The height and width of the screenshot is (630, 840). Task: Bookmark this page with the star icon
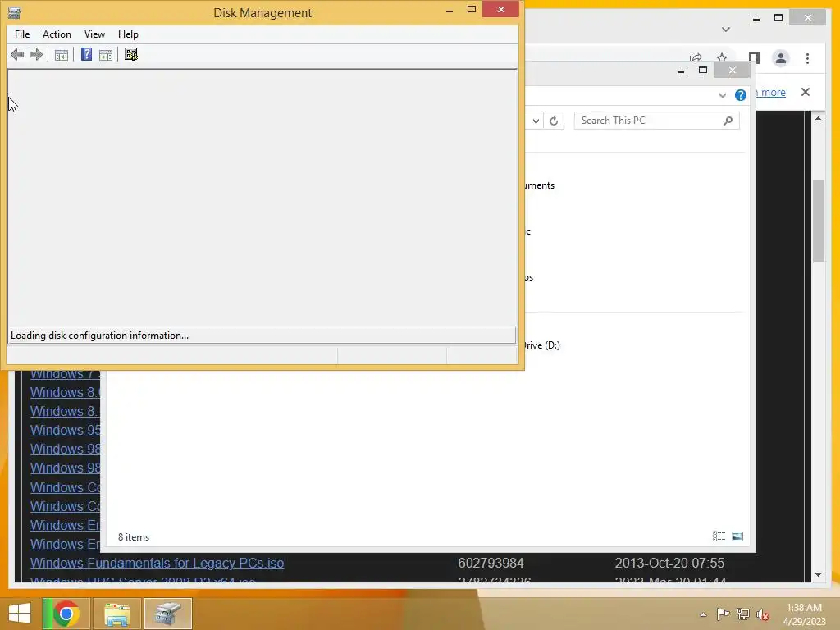click(x=722, y=57)
